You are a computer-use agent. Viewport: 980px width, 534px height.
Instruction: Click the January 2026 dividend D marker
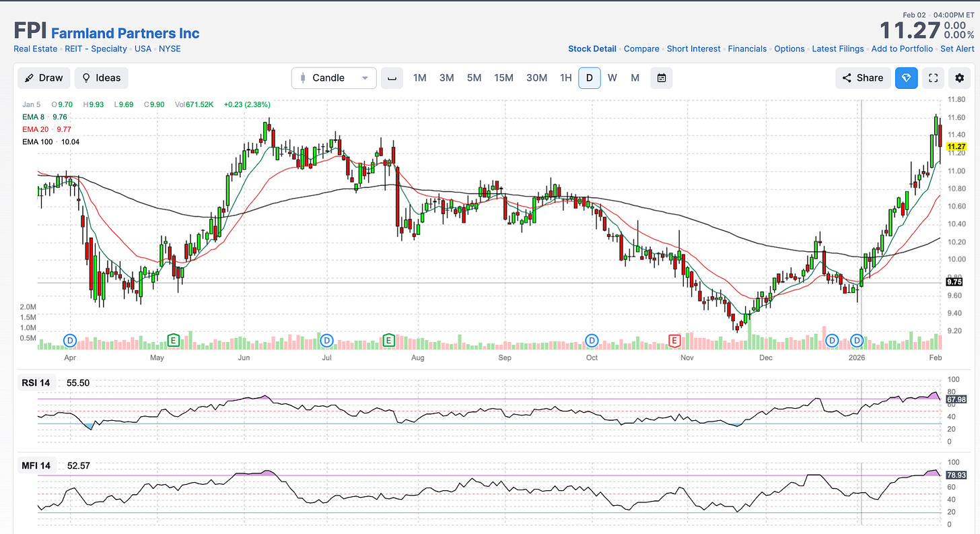[858, 340]
